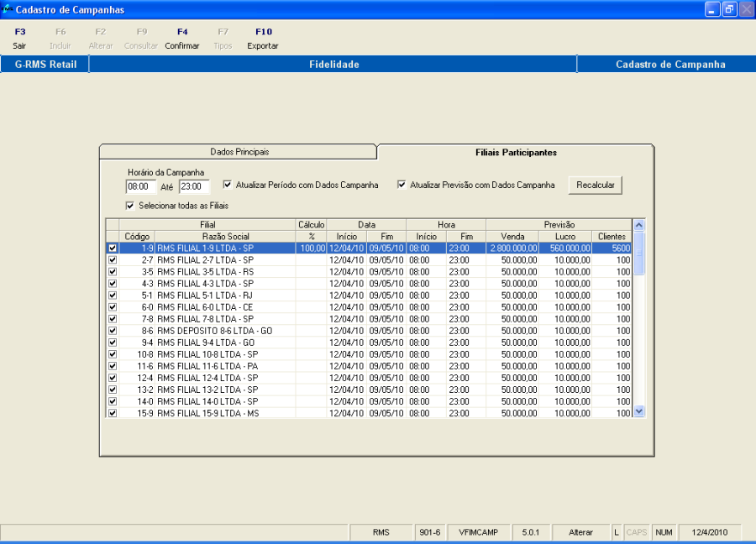Uncheck the RMS FILIAL 5-1 row checkbox
Image resolution: width=756 pixels, height=544 pixels.
[x=113, y=296]
